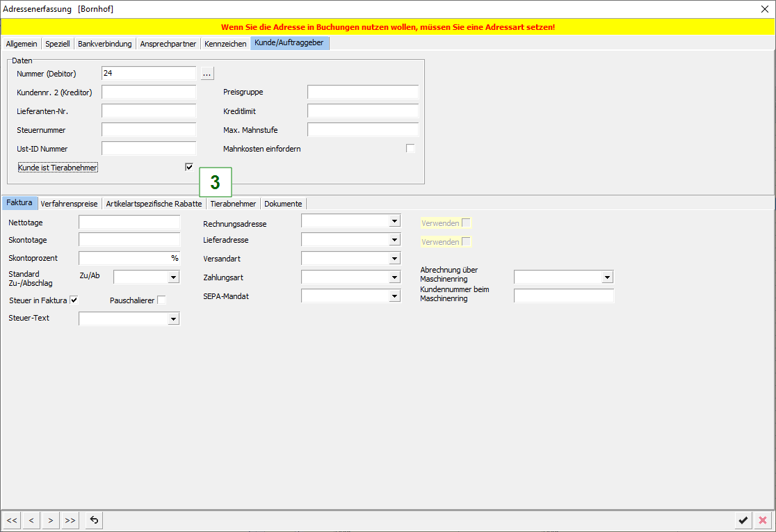Viewport: 776px width, 532px height.
Task: Cancel with the red X icon
Action: click(x=763, y=520)
